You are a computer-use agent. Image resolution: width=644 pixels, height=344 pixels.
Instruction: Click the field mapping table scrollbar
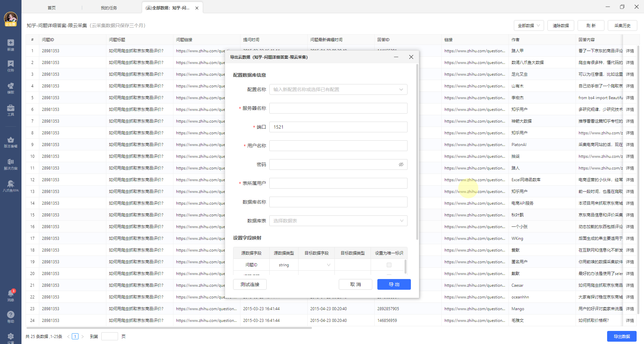tap(406, 267)
